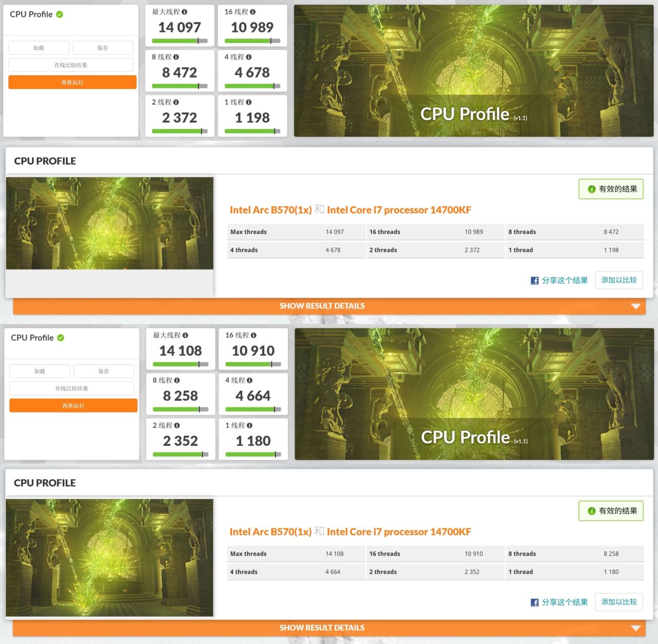Open Intel Core i7 14700KF link in first result
The height and width of the screenshot is (644, 658).
pyautogui.click(x=399, y=210)
